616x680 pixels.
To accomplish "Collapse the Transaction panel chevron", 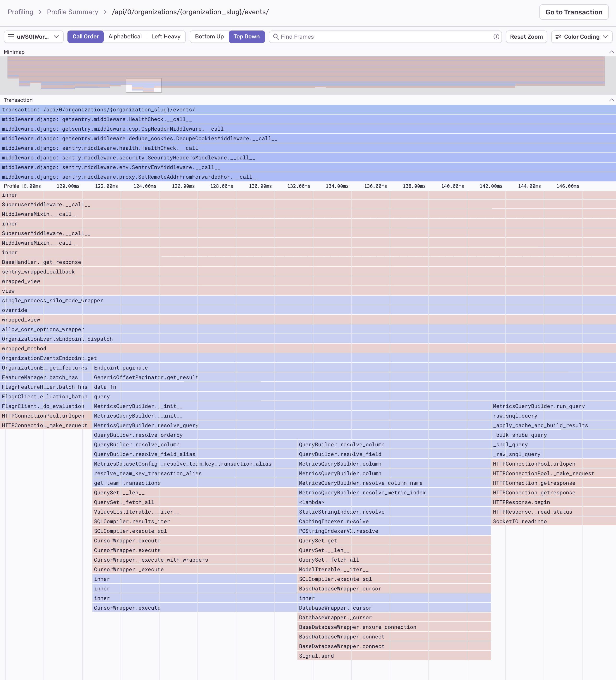I will (611, 100).
